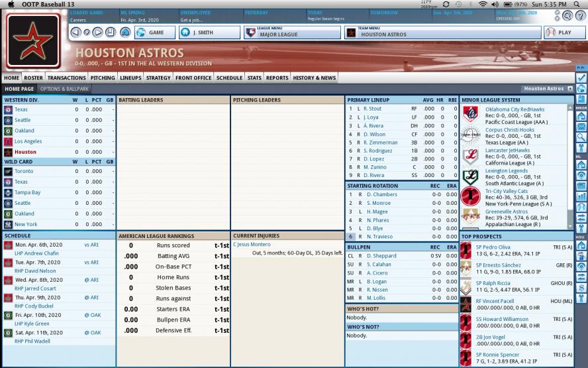Image resolution: width=588 pixels, height=368 pixels.
Task: Open the League Menu Major League dropdown
Action: click(292, 32)
